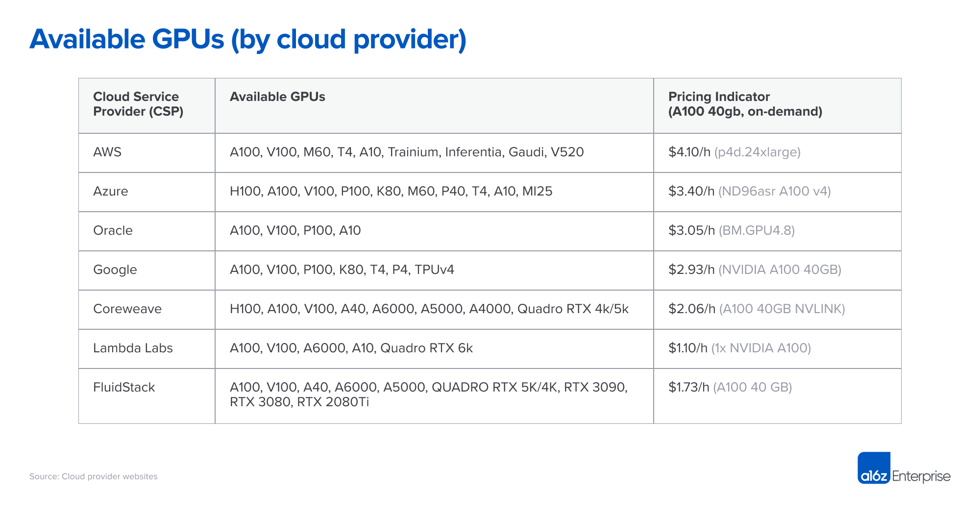The image size is (980, 515).
Task: Select the Available GPUs column header
Action: [x=278, y=97]
